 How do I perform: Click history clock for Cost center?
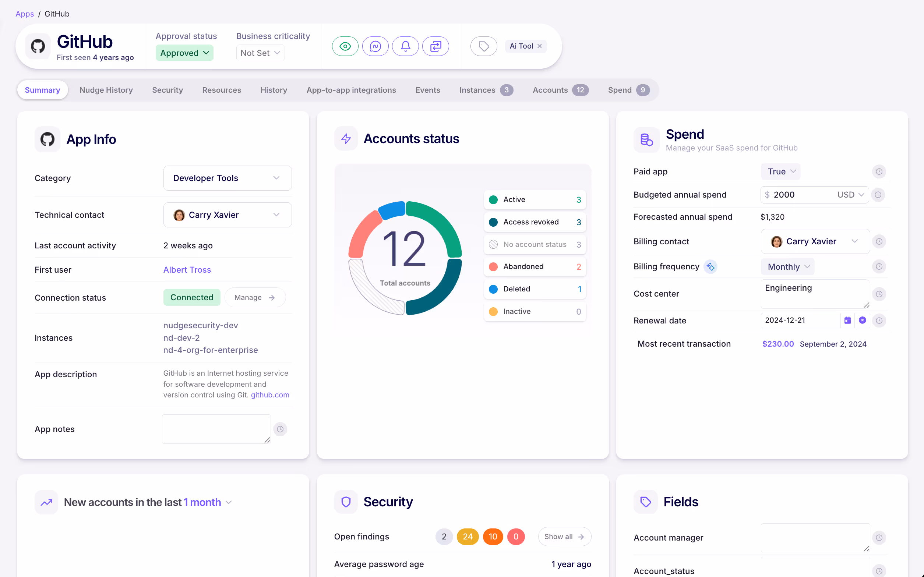(x=879, y=294)
